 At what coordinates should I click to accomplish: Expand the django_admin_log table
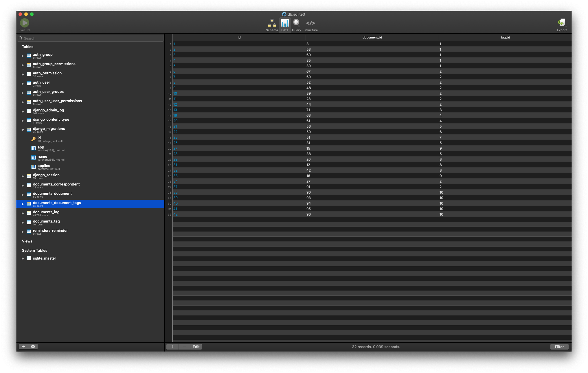pyautogui.click(x=23, y=111)
